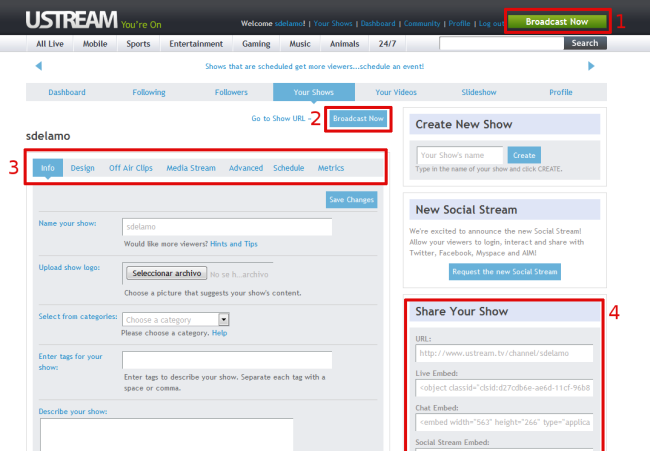The image size is (650, 451).
Task: Go to previous announcement with left arrow
Action: click(x=39, y=66)
